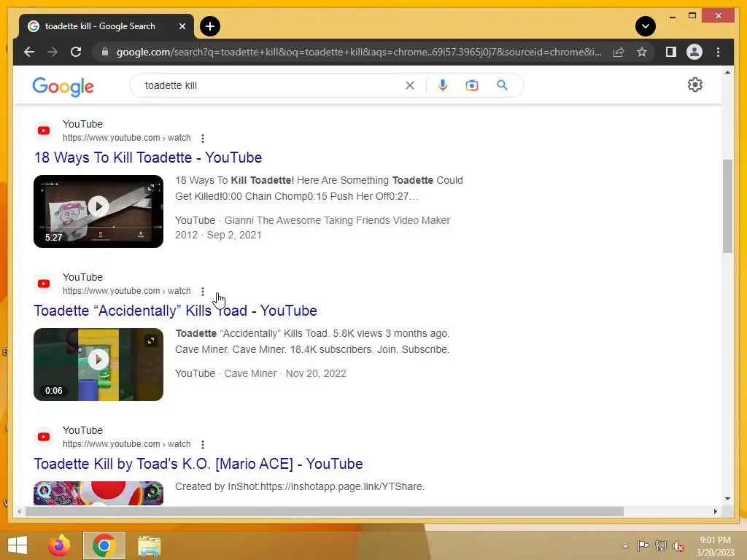
Task: Click the Google logo
Action: tap(63, 86)
